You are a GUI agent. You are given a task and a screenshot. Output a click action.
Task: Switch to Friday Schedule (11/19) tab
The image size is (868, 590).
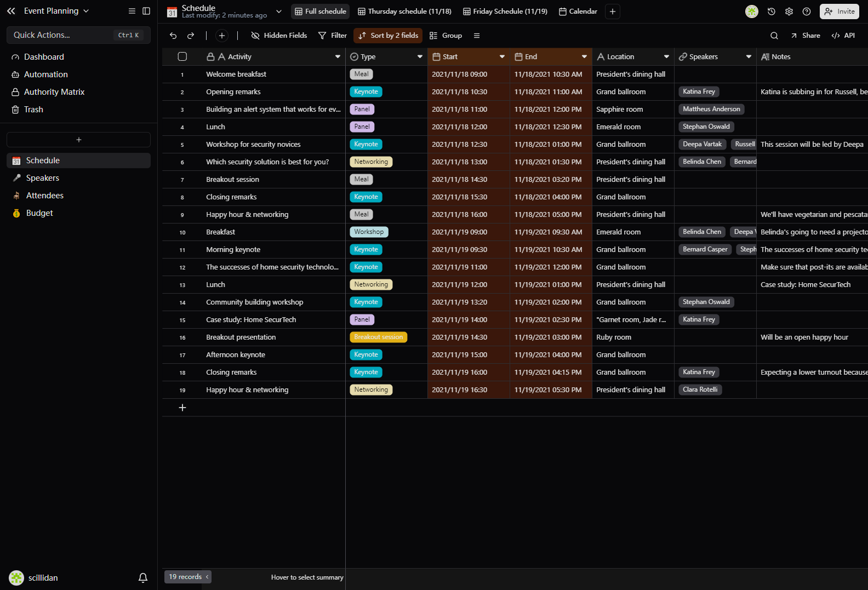[x=505, y=12]
